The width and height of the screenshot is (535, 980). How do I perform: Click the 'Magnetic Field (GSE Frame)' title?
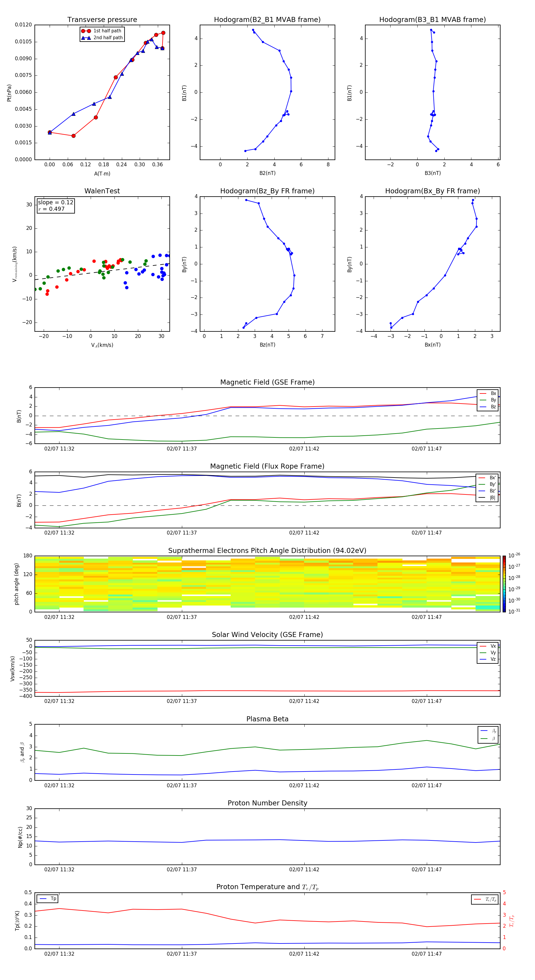267,382
